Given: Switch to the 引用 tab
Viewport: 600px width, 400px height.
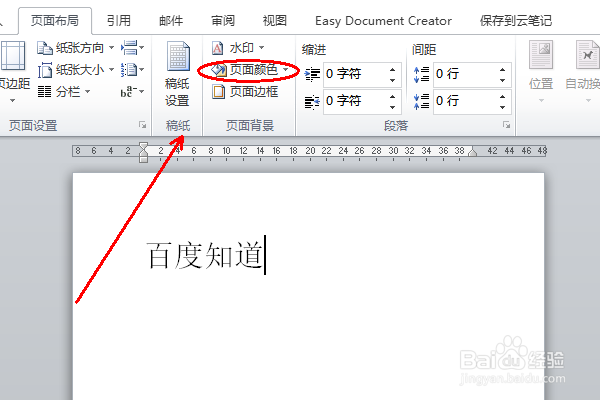Looking at the screenshot, I should pos(119,21).
